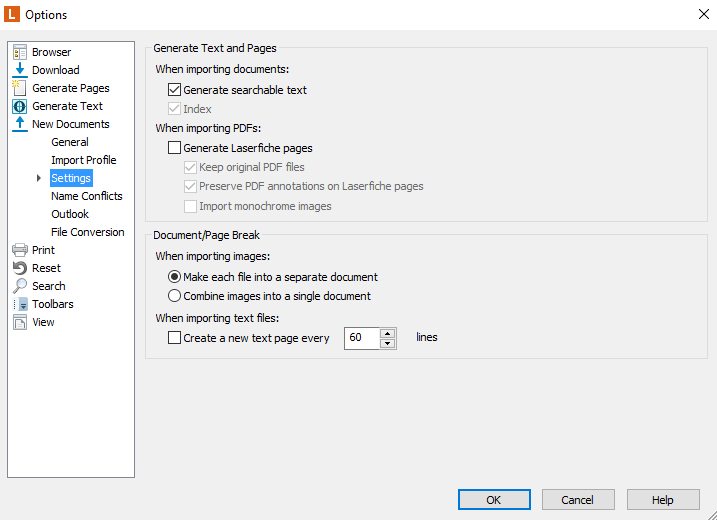Open the Download options category
The width and height of the screenshot is (717, 520).
click(x=56, y=70)
